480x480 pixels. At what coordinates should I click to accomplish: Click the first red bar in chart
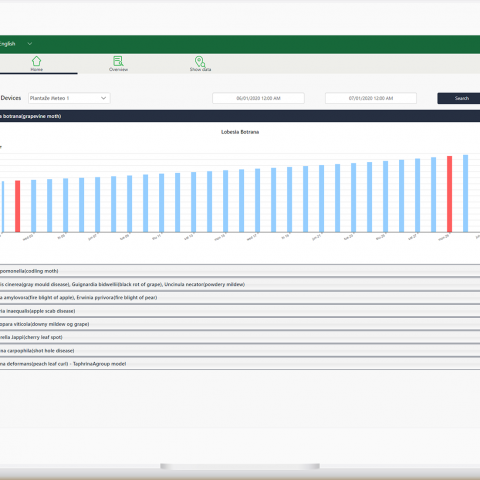point(18,206)
